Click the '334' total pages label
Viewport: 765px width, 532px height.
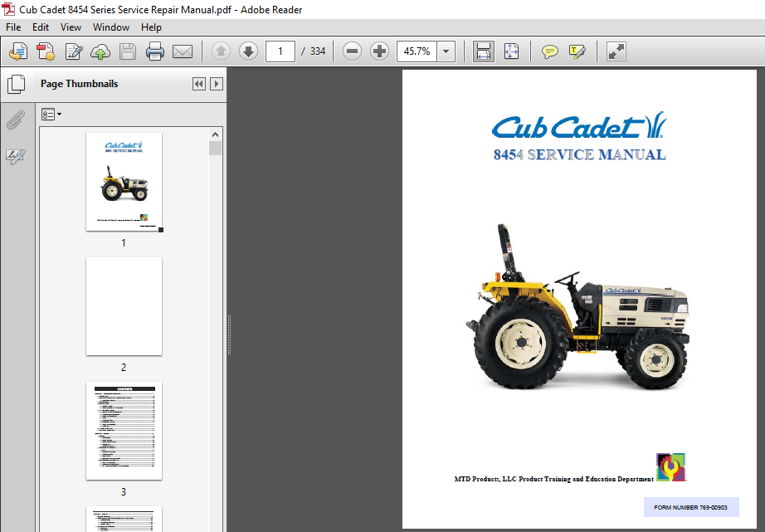318,51
